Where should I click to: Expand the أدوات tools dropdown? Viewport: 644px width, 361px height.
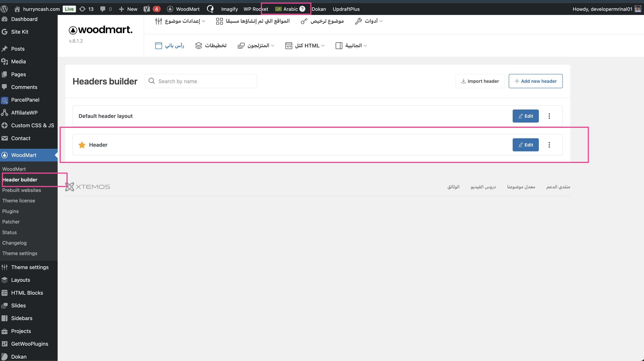click(369, 21)
